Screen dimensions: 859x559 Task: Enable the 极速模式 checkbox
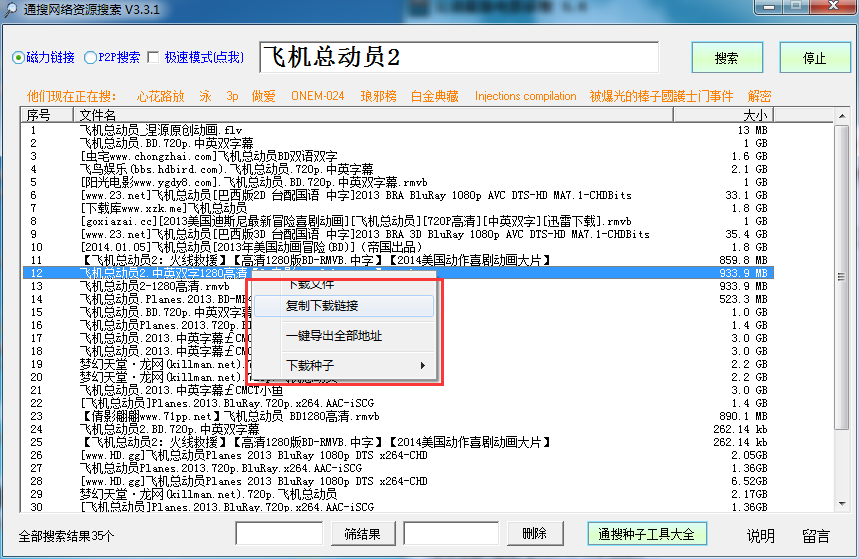coord(153,58)
